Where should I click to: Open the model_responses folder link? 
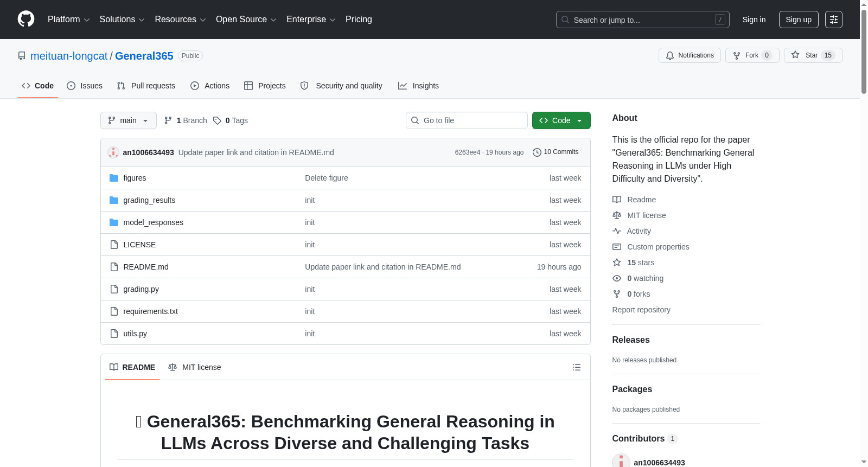tap(154, 222)
